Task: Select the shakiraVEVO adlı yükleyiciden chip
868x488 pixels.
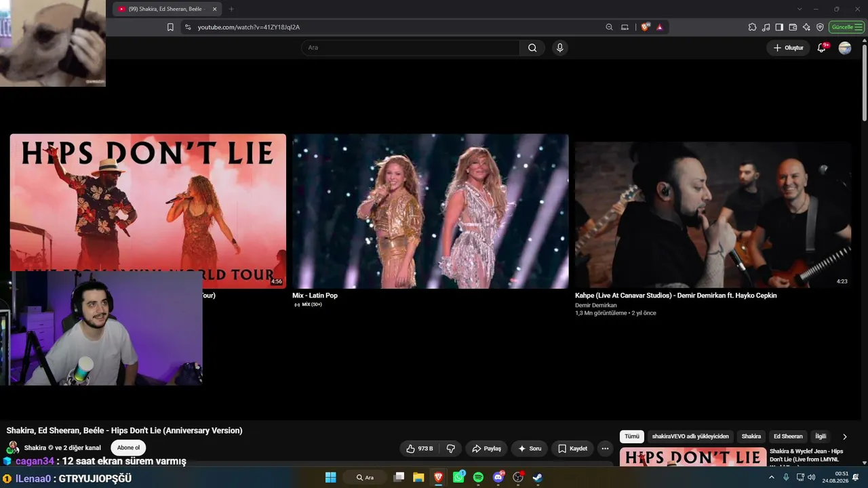Action: click(x=690, y=436)
